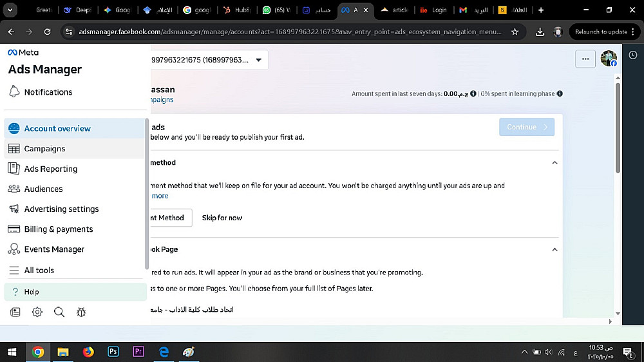Open the three-dots more options button
The width and height of the screenshot is (644, 362).
(x=585, y=59)
